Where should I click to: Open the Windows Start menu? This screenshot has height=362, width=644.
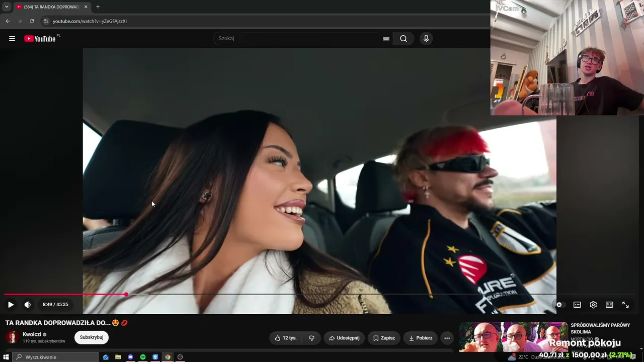6,357
